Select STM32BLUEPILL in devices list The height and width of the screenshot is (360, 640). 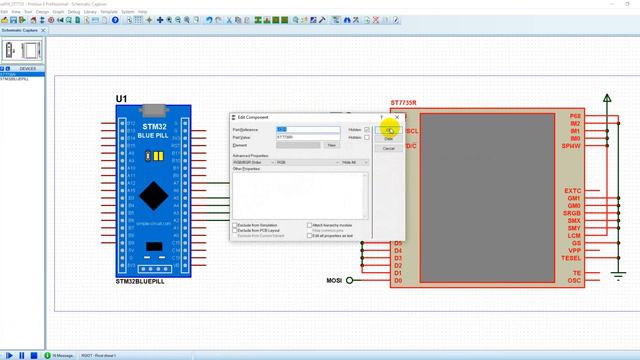click(x=15, y=79)
